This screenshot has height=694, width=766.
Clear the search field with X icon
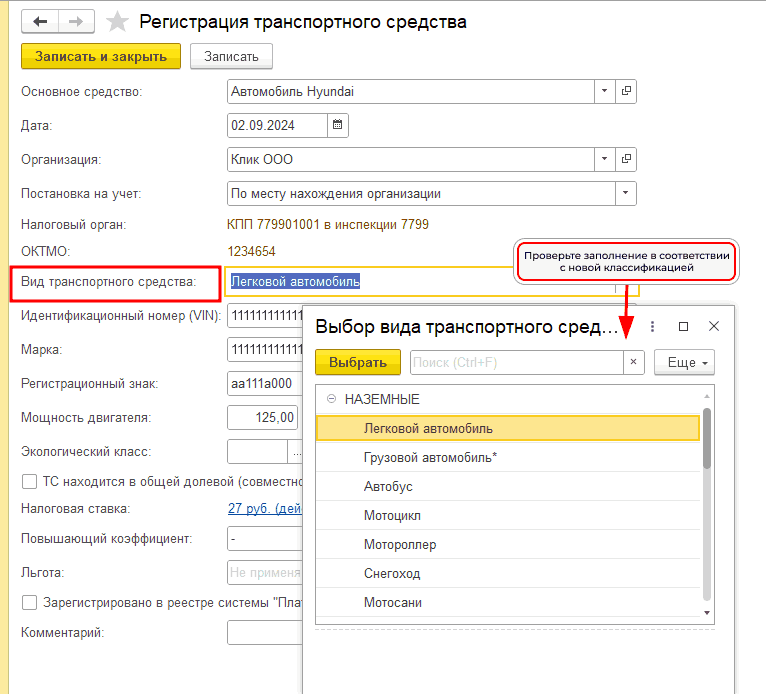coord(633,362)
